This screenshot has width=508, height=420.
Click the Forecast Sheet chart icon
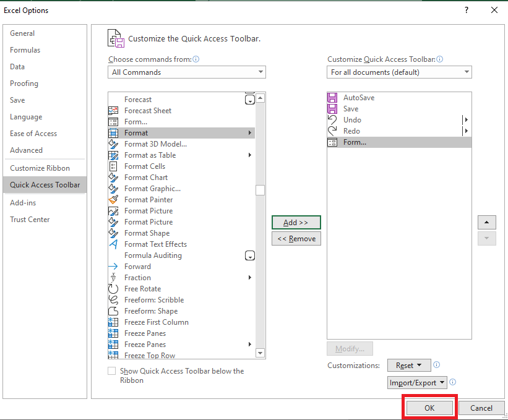click(x=113, y=111)
